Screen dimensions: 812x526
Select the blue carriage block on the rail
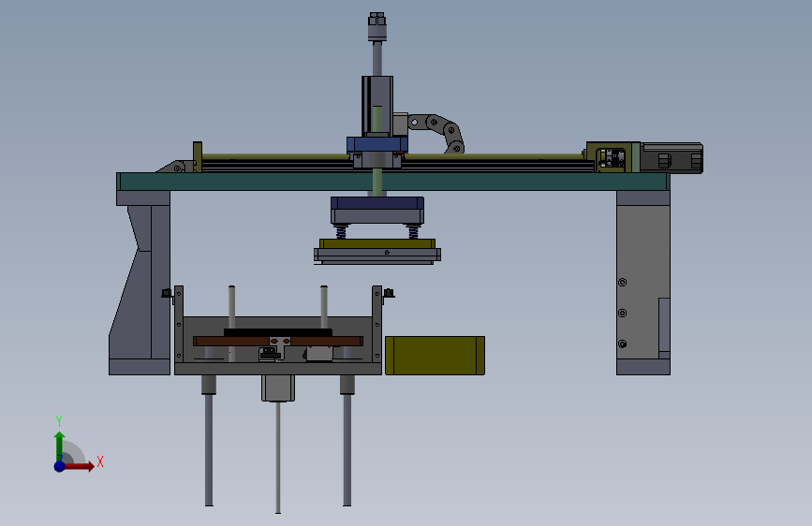pos(377,144)
